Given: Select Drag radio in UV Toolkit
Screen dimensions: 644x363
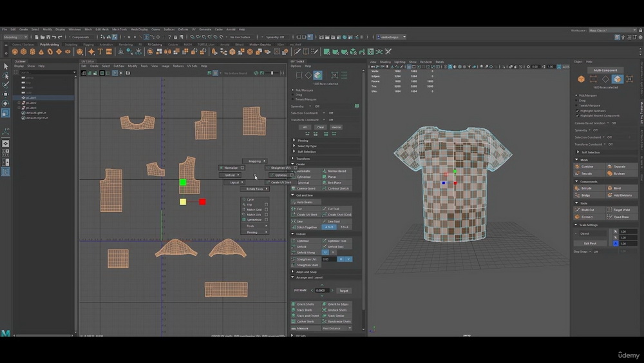Looking at the screenshot, I should [x=293, y=95].
